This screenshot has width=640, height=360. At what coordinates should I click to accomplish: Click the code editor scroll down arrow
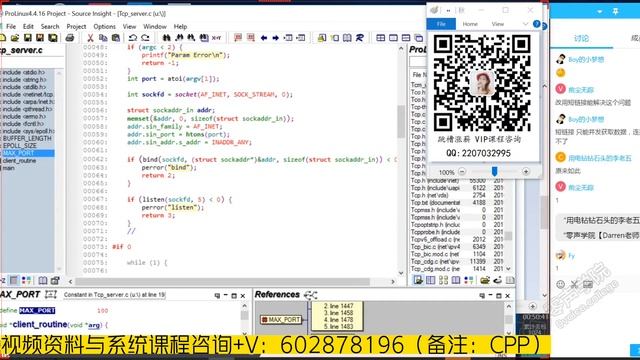point(401,273)
